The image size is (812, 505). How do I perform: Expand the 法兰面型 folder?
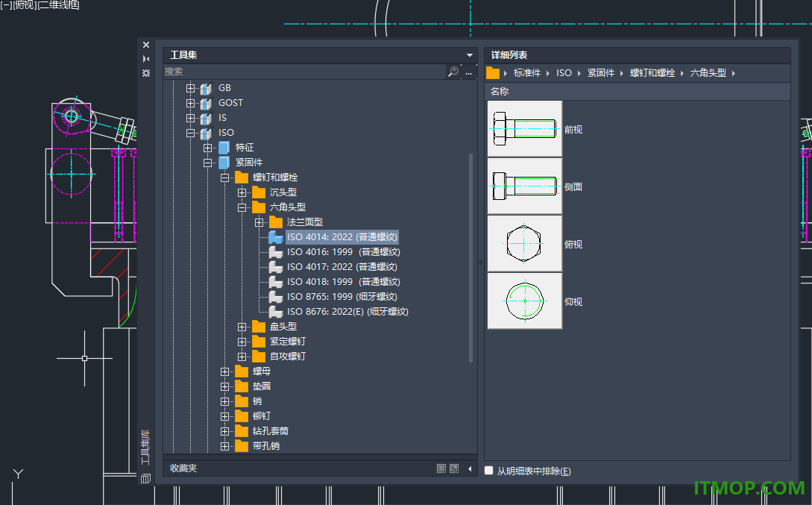(259, 223)
